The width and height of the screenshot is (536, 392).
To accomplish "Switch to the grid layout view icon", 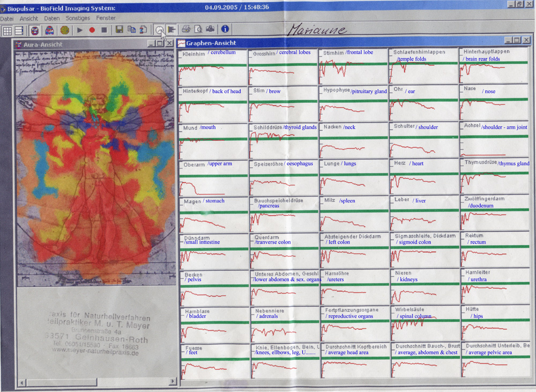I will pos(8,31).
